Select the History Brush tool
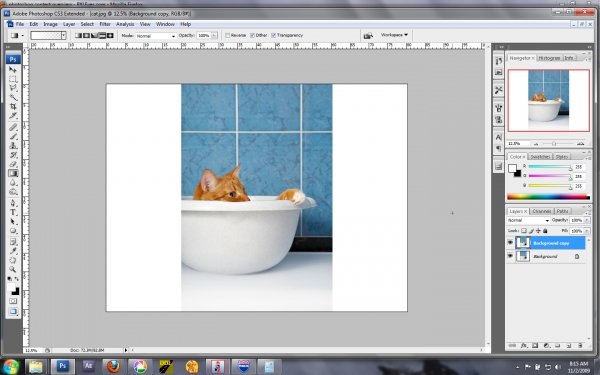 coord(13,155)
